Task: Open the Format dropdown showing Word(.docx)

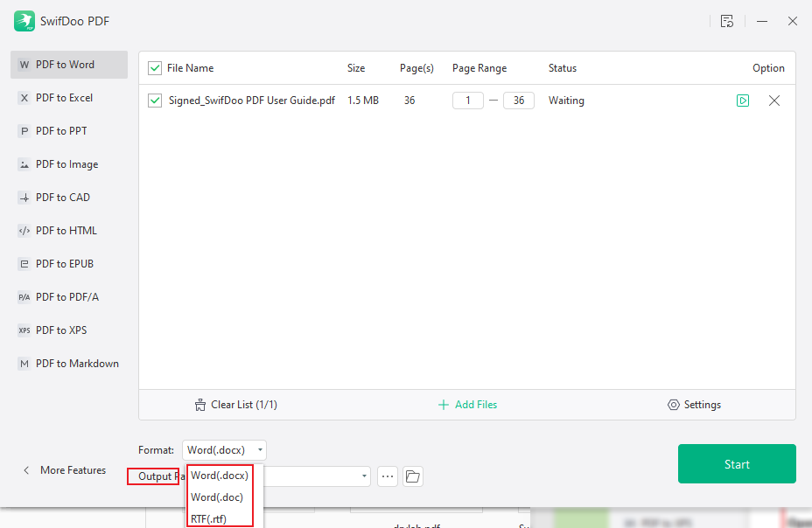Action: (224, 450)
